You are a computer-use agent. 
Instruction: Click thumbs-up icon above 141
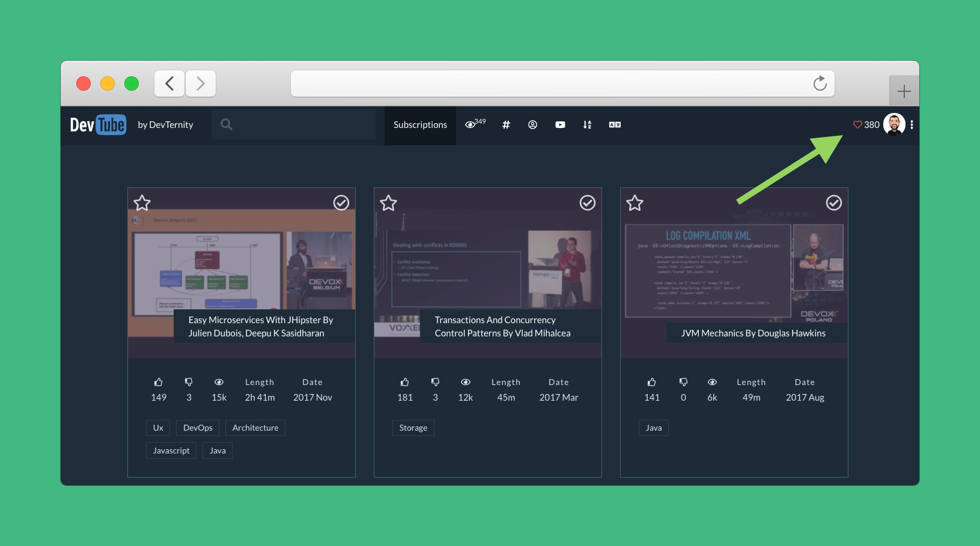(x=652, y=382)
